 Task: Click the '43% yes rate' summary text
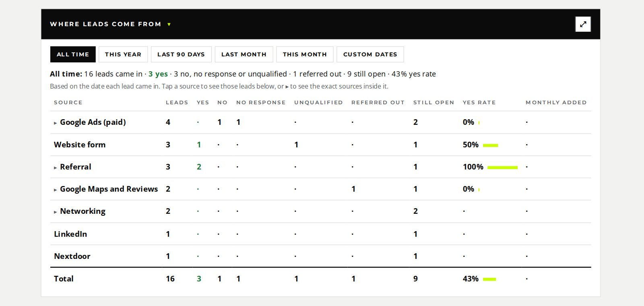(414, 74)
